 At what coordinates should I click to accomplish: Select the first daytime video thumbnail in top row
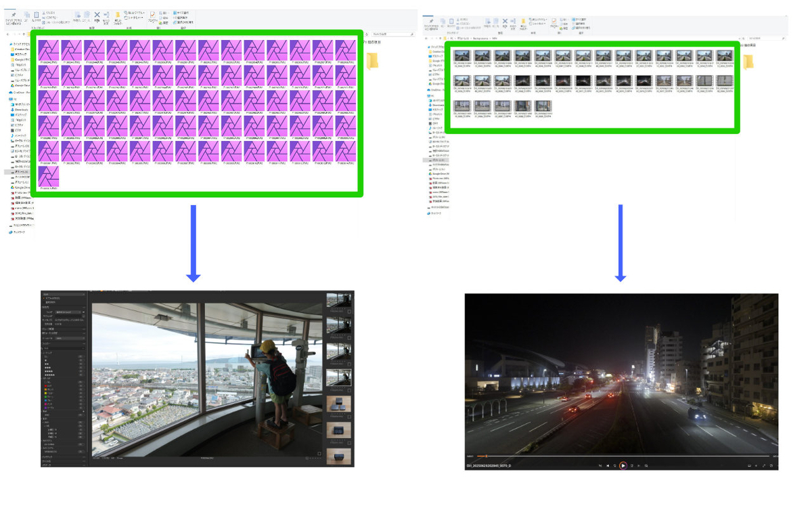461,59
